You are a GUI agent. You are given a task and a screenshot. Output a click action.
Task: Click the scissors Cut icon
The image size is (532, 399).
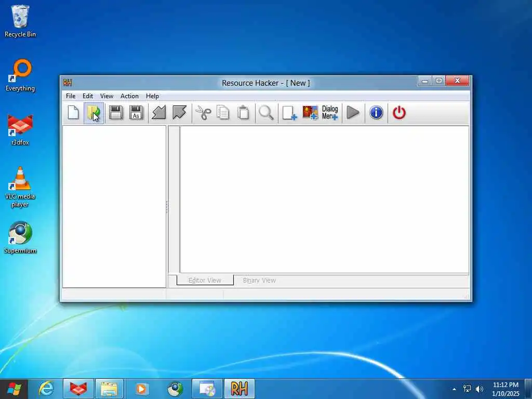pos(203,113)
